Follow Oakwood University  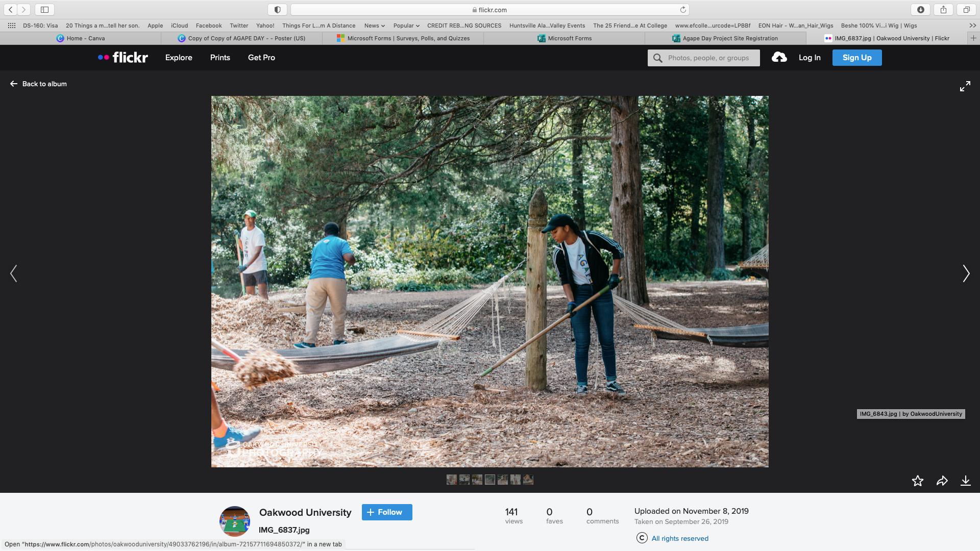pyautogui.click(x=387, y=512)
